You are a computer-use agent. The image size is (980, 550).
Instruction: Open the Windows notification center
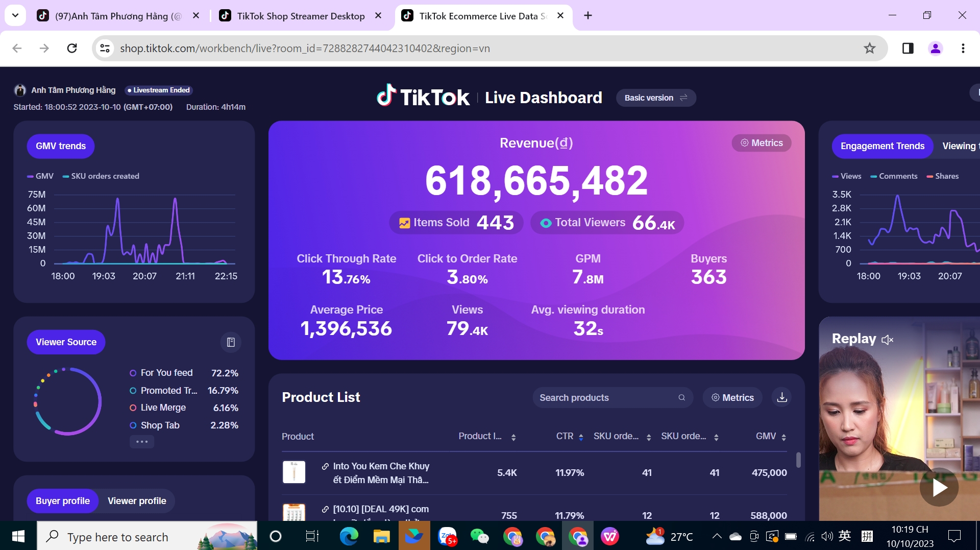point(954,536)
